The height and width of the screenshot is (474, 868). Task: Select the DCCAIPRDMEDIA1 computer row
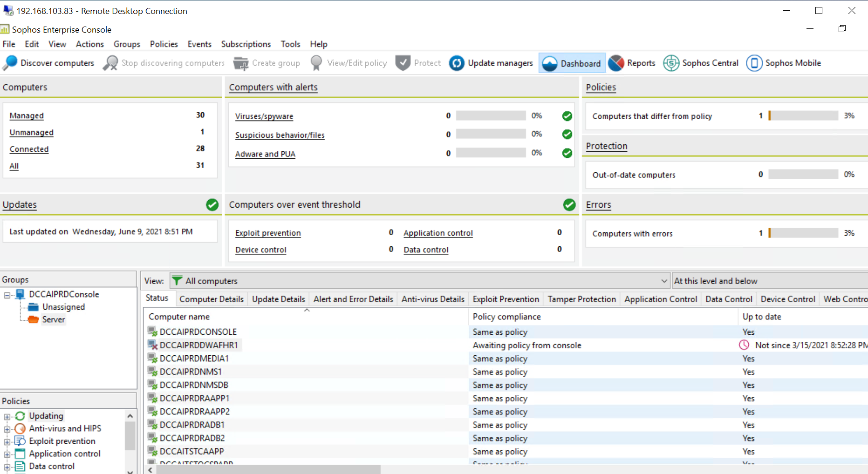(x=506, y=359)
